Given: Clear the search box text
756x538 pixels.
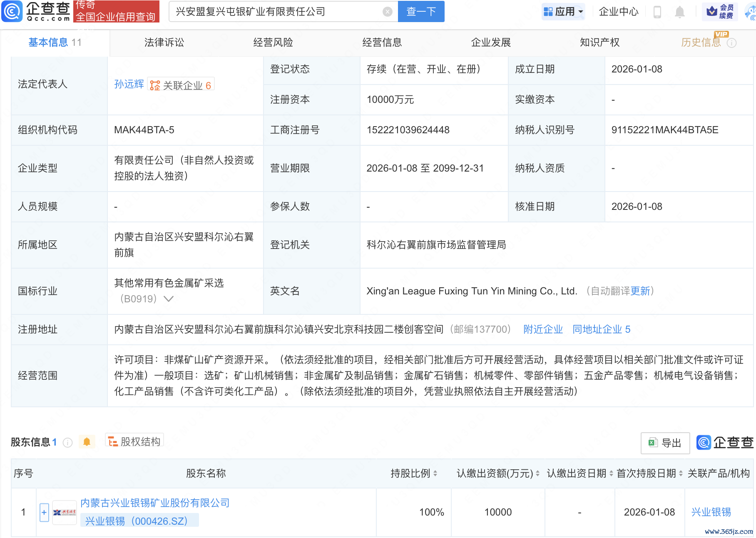Looking at the screenshot, I should [x=387, y=12].
